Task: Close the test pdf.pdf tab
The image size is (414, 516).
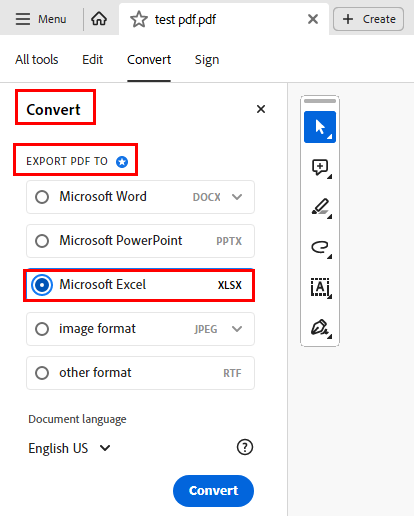Action: [x=313, y=19]
